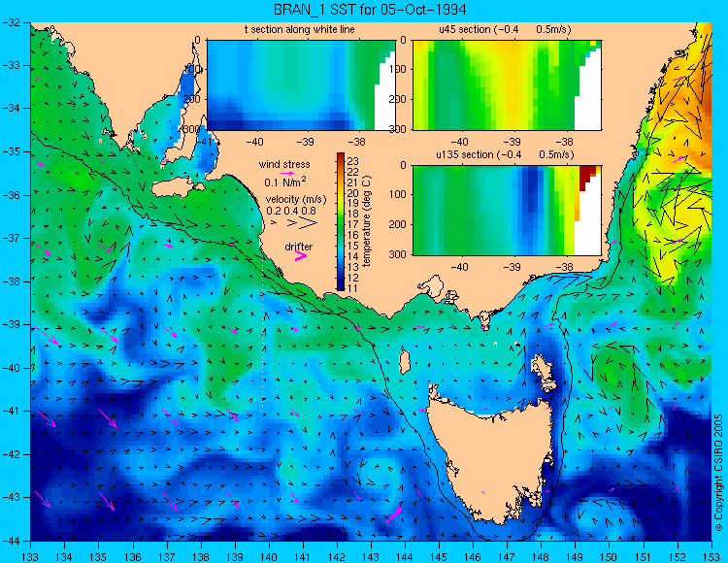Click the "wind stress" legend label
The width and height of the screenshot is (728, 563).
[284, 164]
